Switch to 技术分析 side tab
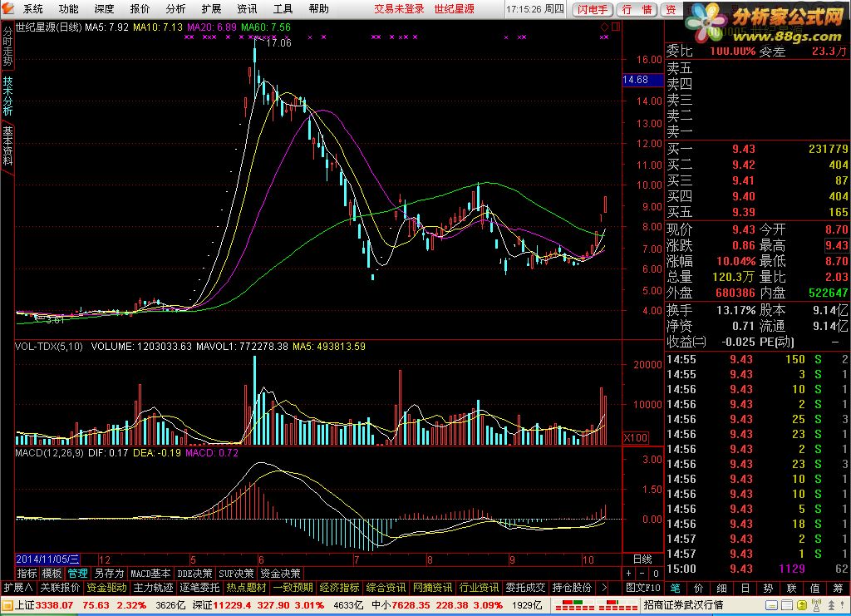 (x=7, y=96)
